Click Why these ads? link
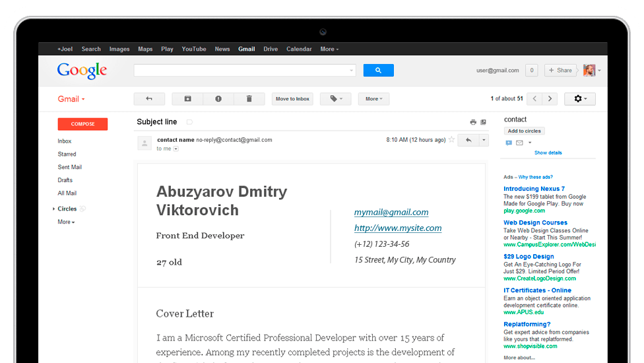Screen dimensions: 644x363 pos(536,177)
